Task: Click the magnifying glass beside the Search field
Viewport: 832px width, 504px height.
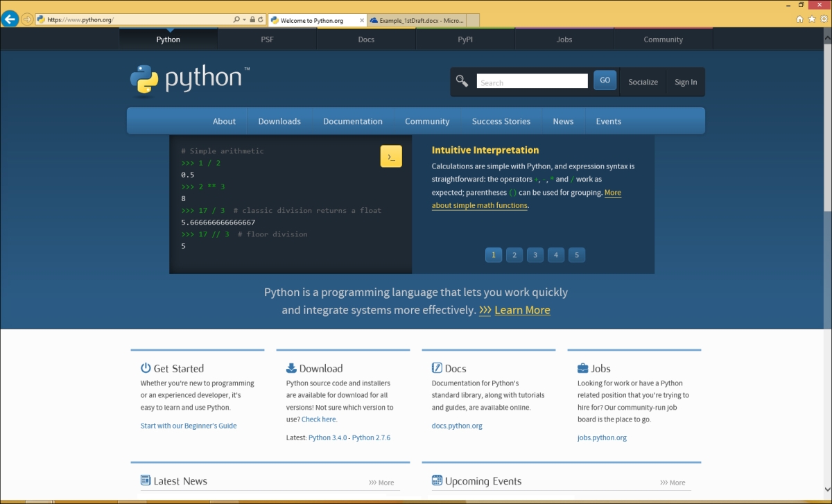Action: coord(462,81)
